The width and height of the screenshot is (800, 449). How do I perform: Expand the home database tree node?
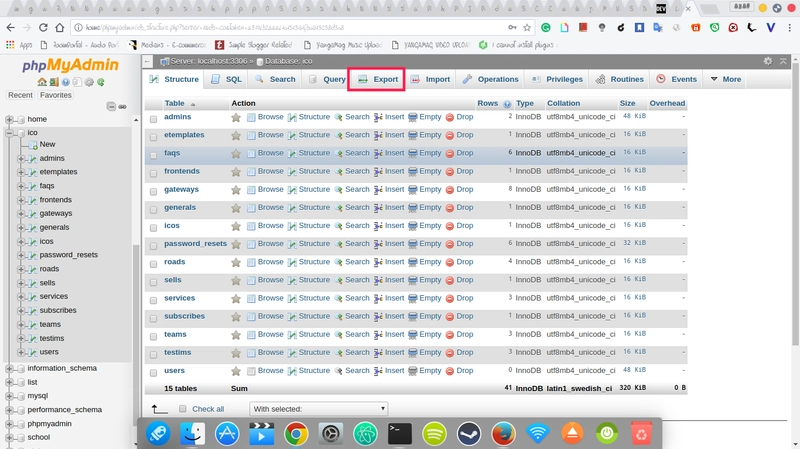[9, 119]
